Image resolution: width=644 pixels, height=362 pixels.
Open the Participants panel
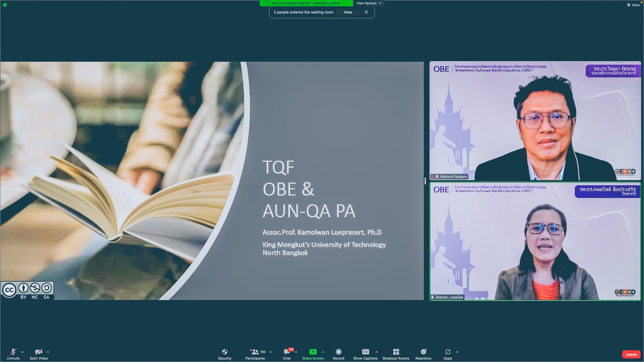point(255,354)
